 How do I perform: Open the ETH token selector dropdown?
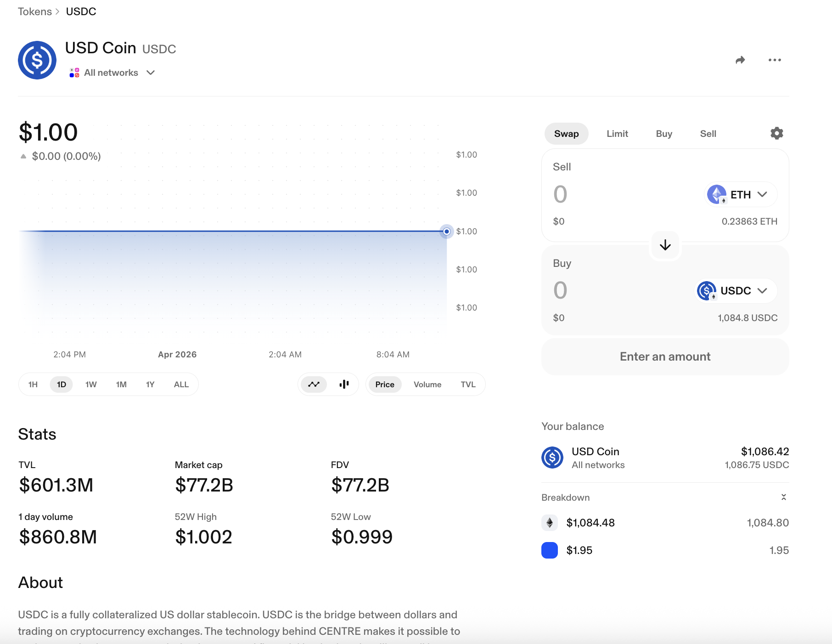click(x=741, y=194)
